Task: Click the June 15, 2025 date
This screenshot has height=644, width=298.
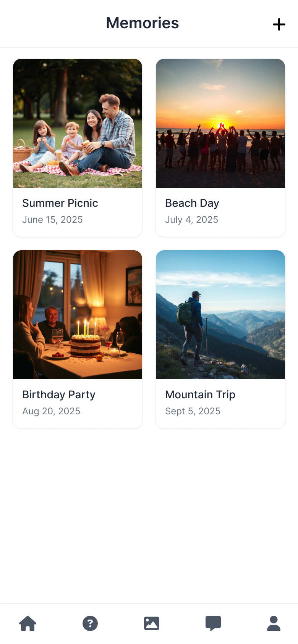Action: point(52,220)
